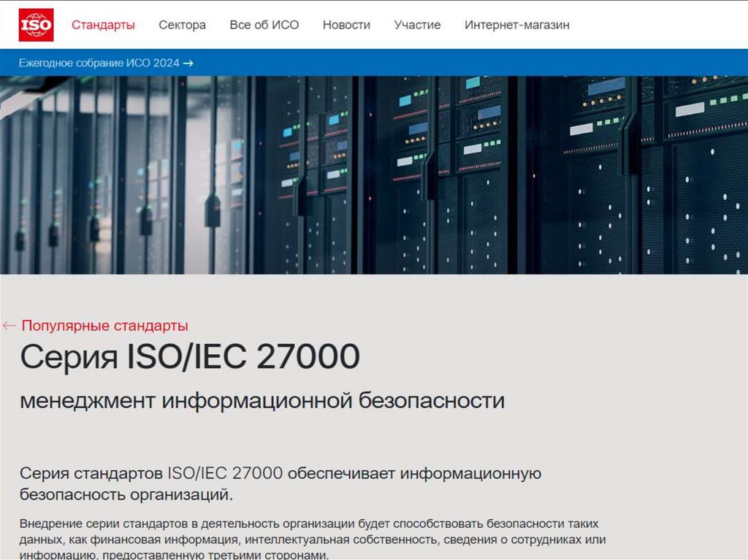Go to the Новости section
The width and height of the screenshot is (748, 560).
coord(346,25)
